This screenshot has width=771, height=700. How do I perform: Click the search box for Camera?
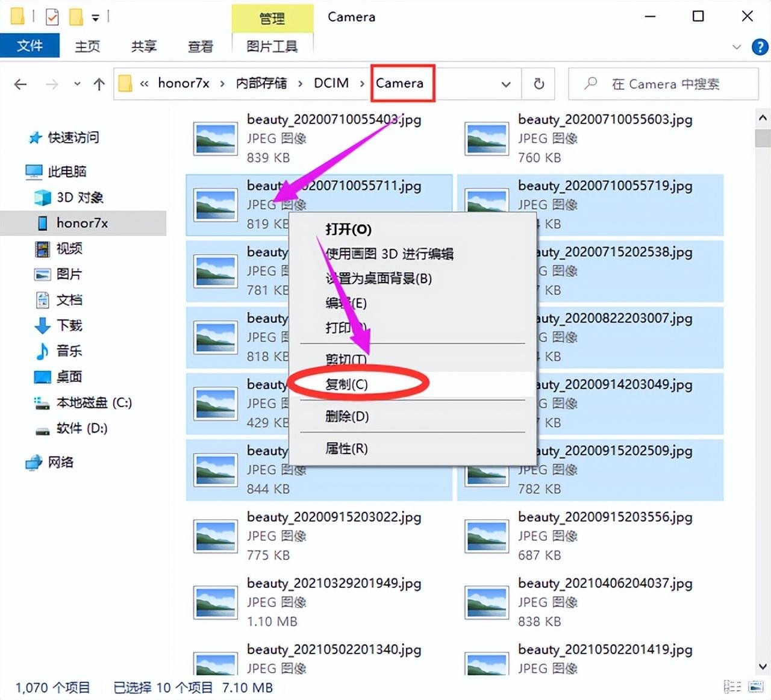coord(663,84)
